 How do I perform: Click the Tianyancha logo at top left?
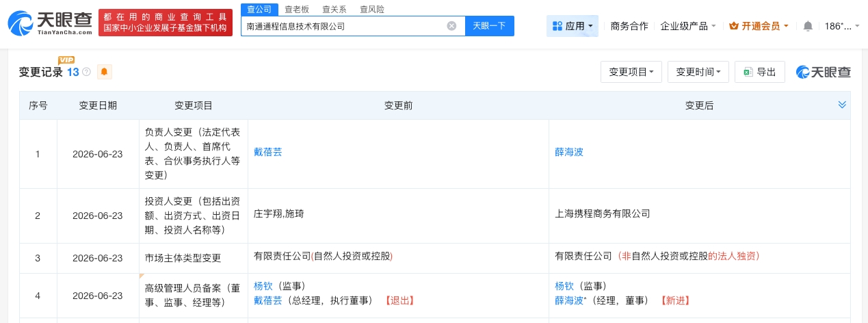pos(50,23)
